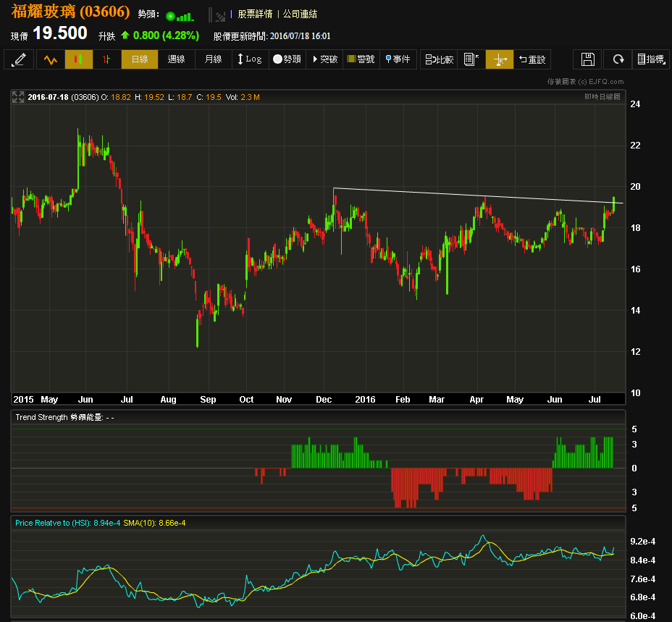This screenshot has width=672, height=622.
Task: Toggle 事件 event markers
Action: [398, 59]
